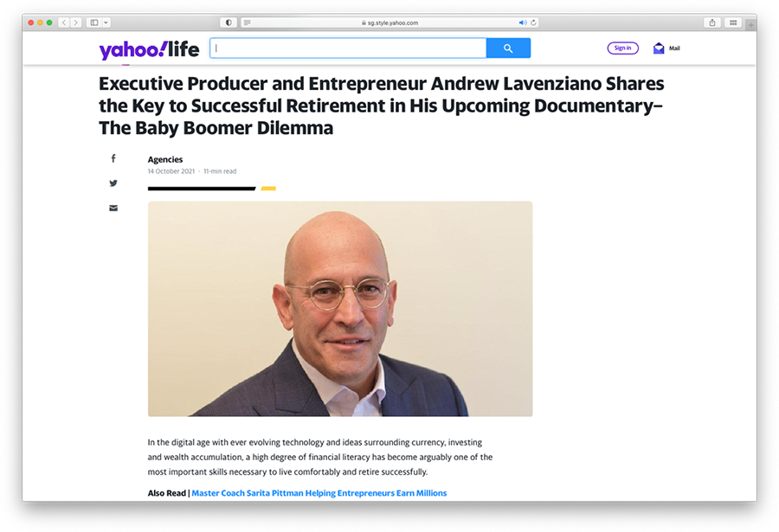
Task: Open Safari share sheet icon
Action: [712, 22]
